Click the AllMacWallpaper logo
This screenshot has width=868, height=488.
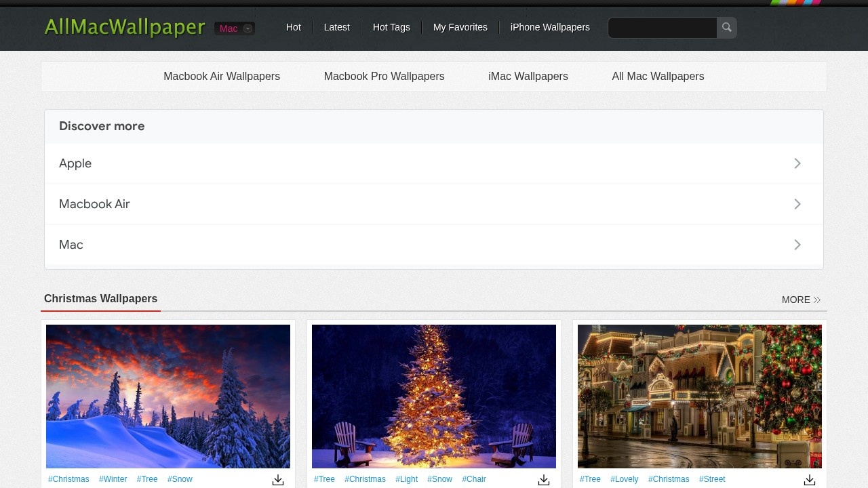click(x=125, y=27)
